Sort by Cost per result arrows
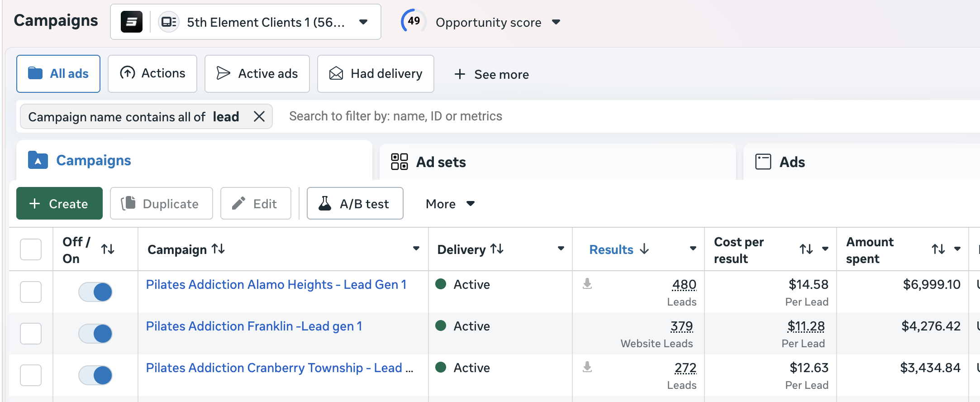980x402 pixels. click(806, 249)
